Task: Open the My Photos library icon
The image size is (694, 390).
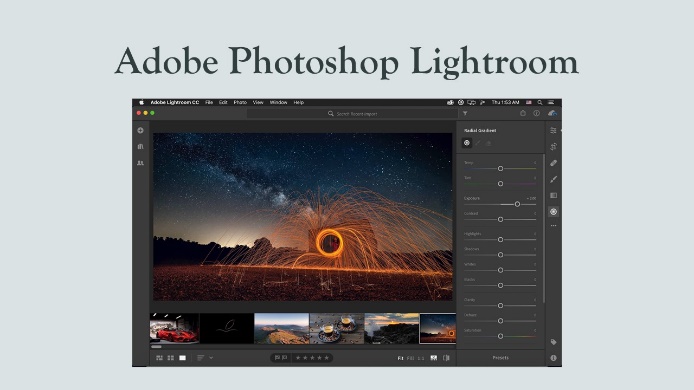Action: [140, 147]
